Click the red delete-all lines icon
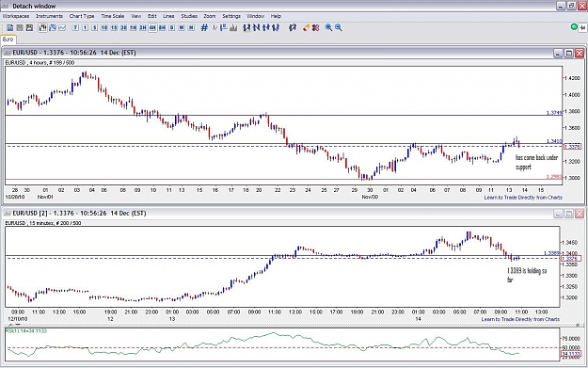Image resolution: width=588 pixels, height=368 pixels. [x=316, y=27]
